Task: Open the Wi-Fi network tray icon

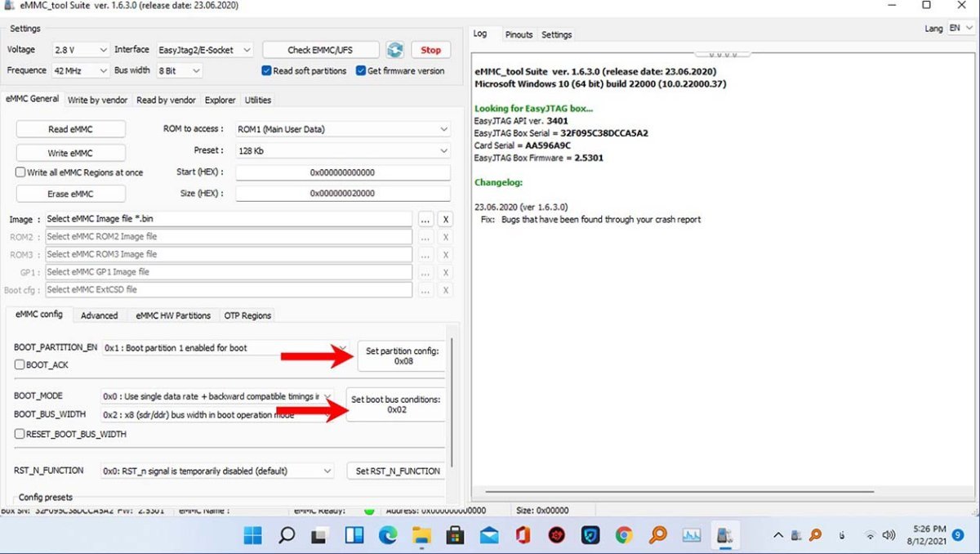Action: coord(871,535)
